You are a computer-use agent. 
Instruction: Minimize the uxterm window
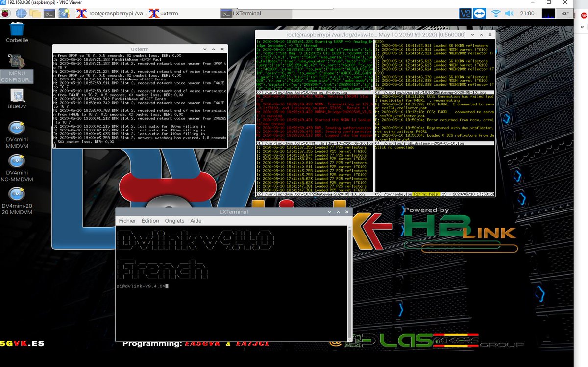tap(205, 49)
